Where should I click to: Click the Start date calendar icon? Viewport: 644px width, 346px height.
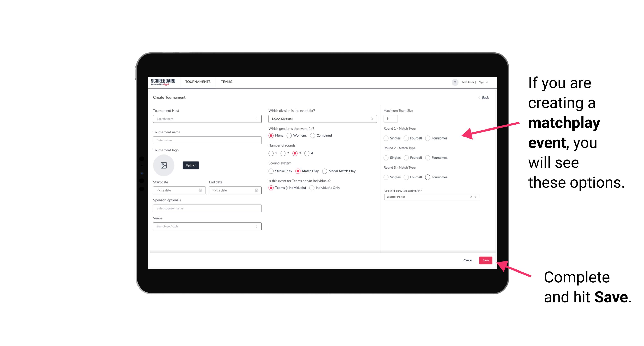point(201,190)
